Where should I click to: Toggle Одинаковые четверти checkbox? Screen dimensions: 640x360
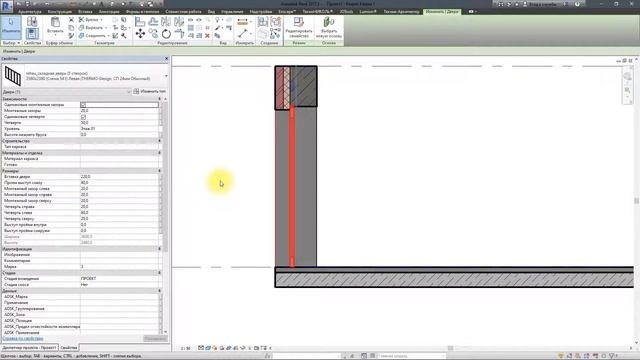(x=83, y=117)
